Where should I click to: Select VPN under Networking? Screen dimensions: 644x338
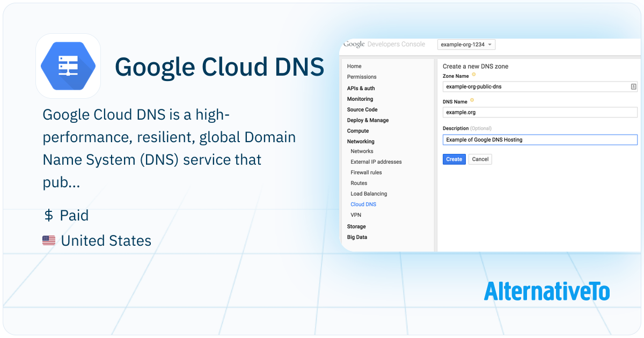pyautogui.click(x=356, y=215)
